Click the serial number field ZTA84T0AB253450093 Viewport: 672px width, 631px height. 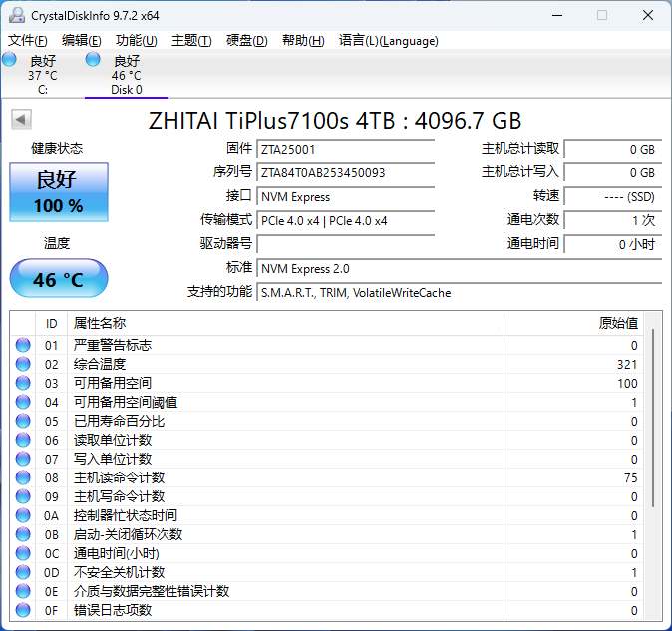pos(345,173)
